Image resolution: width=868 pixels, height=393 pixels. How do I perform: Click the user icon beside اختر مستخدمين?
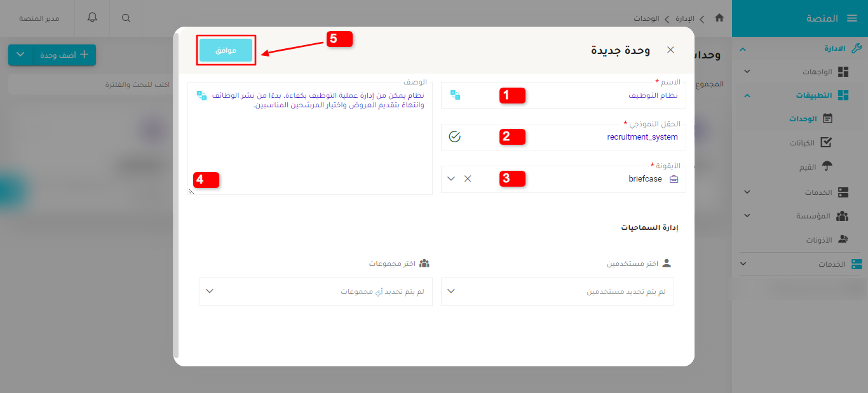click(666, 262)
